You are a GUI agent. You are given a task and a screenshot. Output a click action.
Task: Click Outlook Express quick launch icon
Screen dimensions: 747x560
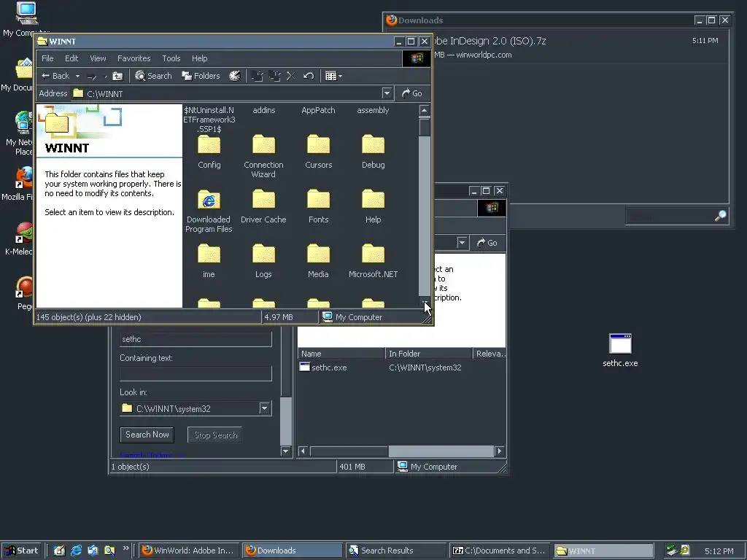[93, 551]
